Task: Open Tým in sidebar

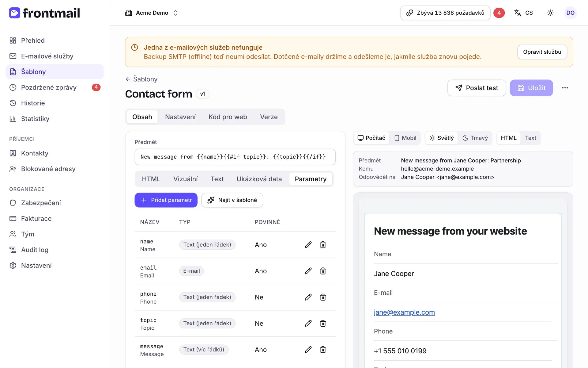Action: [x=55, y=234]
